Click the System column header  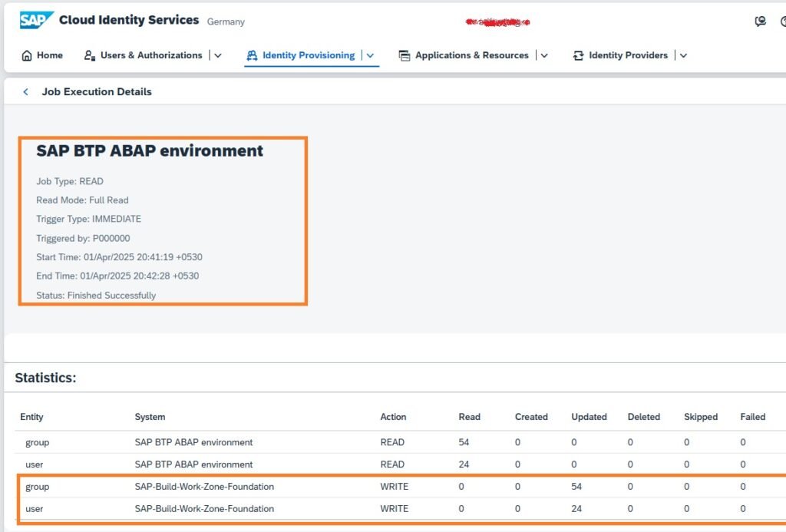pos(150,417)
